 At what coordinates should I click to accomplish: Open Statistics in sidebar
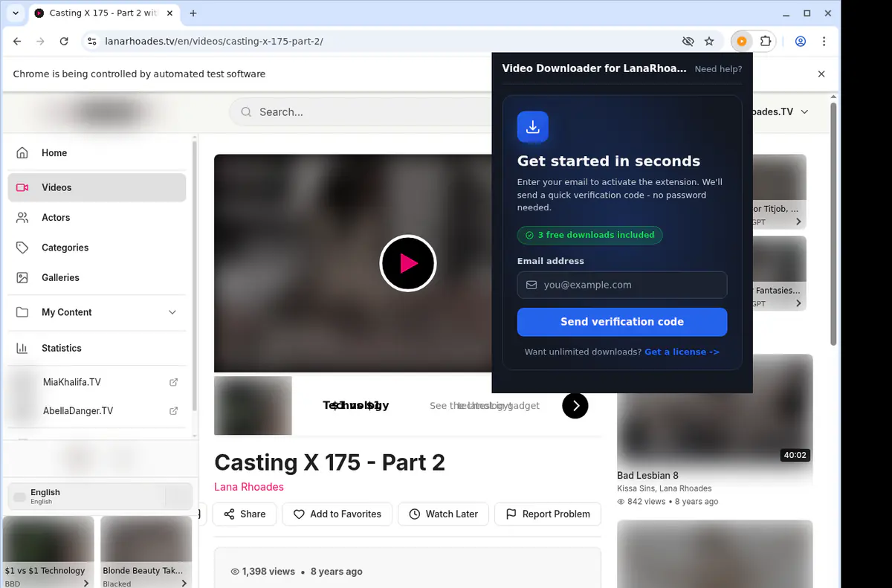(97, 348)
